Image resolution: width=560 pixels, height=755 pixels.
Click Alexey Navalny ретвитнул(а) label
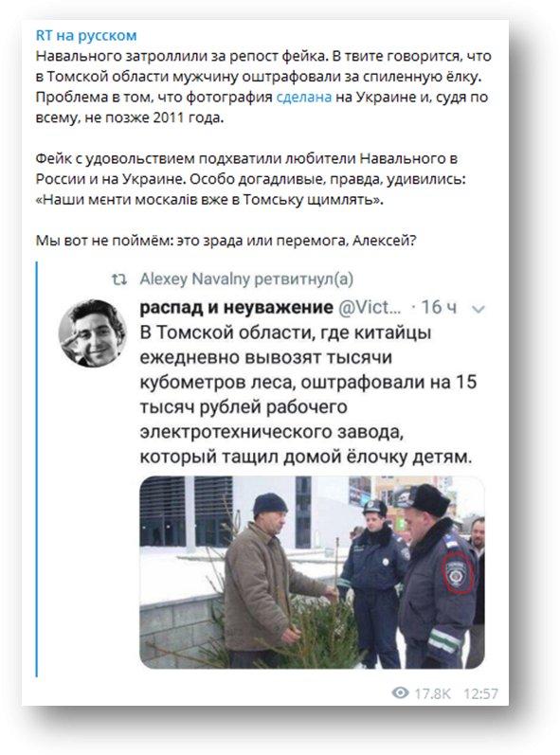click(x=246, y=279)
